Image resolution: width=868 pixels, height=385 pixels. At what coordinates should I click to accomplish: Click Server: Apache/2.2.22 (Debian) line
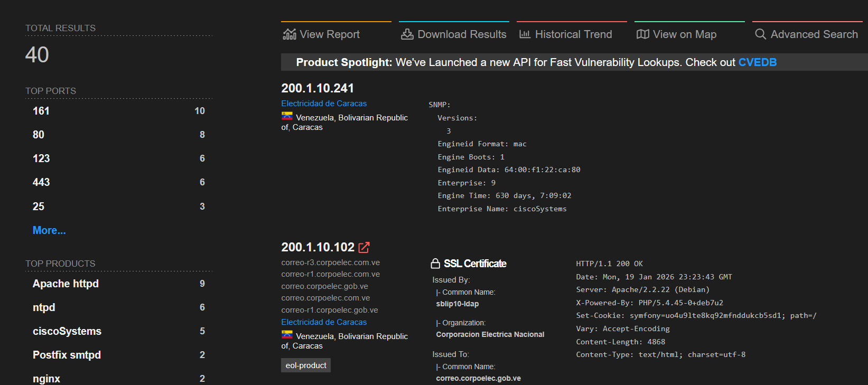(643, 289)
